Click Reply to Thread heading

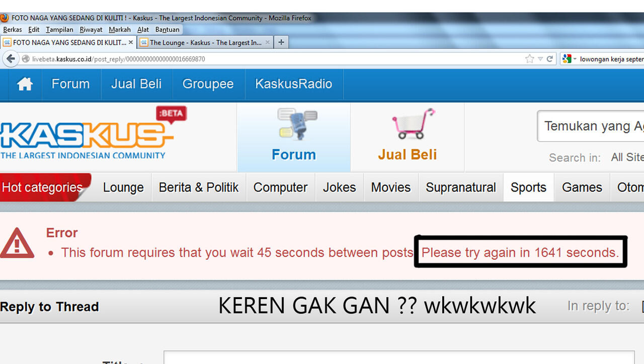pos(49,307)
